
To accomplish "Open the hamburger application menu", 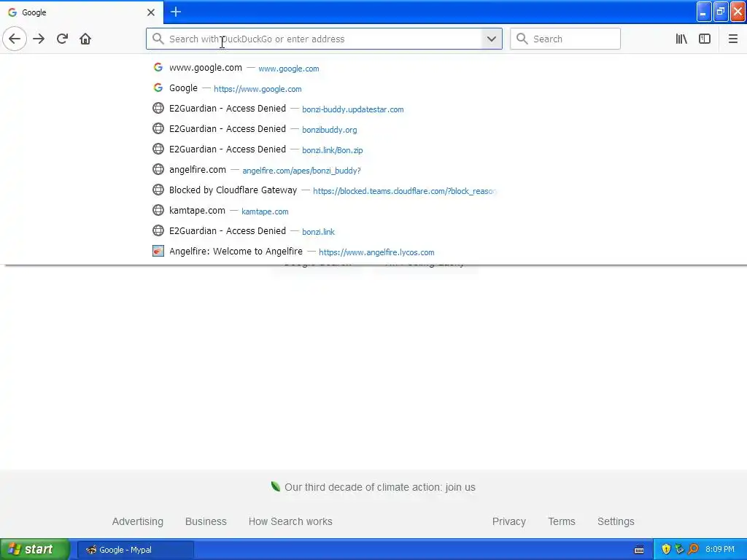I will click(732, 39).
